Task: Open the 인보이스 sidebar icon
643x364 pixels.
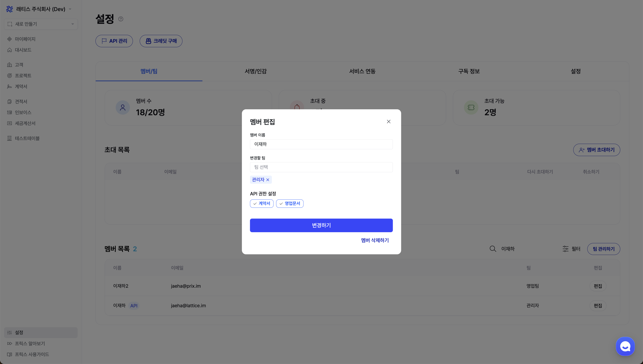Action: [10, 112]
